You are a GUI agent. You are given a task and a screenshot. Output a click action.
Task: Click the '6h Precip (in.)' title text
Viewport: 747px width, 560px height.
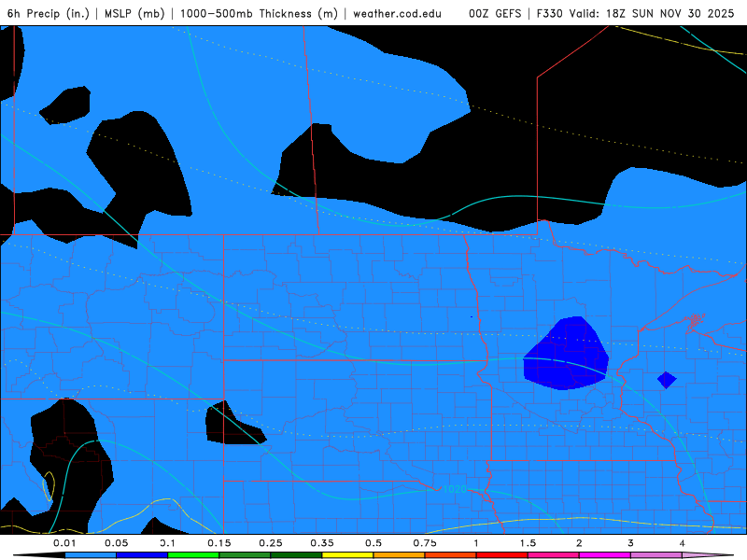click(49, 14)
